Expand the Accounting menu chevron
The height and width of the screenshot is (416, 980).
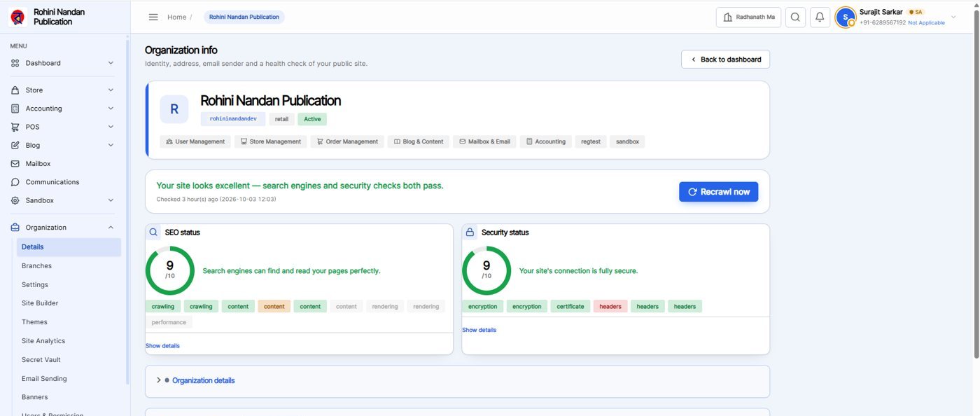[111, 109]
